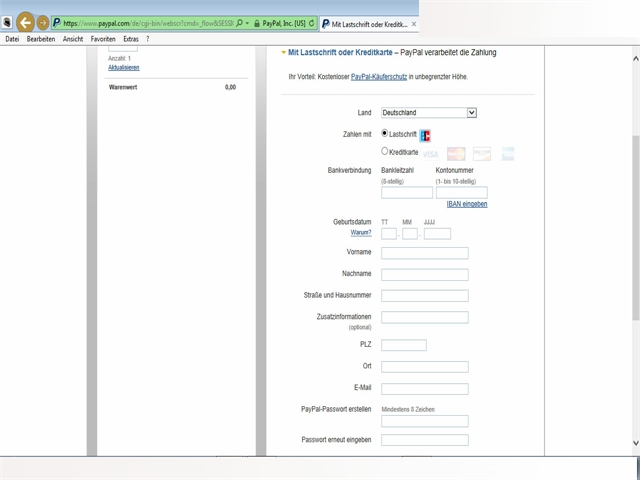Select the Lastschrift radio button

point(384,133)
